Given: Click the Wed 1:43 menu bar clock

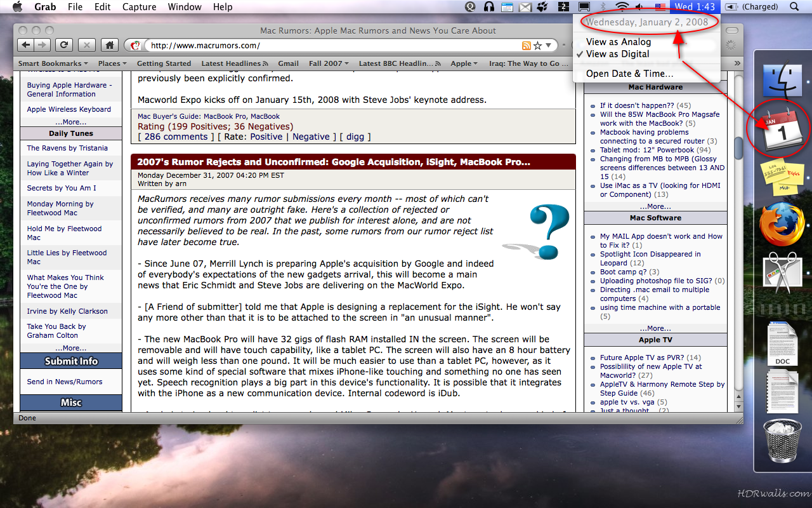Looking at the screenshot, I should (x=695, y=7).
